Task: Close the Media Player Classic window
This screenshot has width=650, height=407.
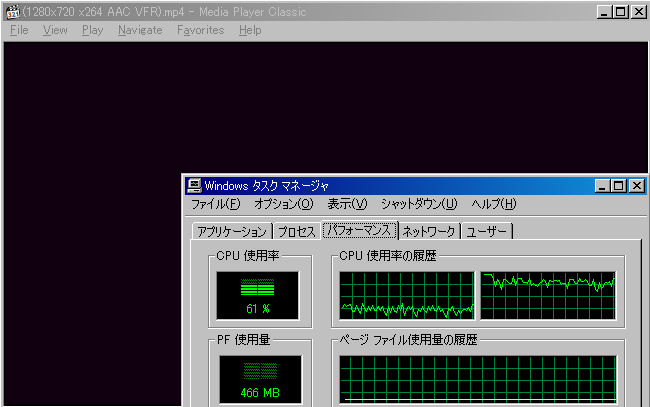Action: (639, 12)
